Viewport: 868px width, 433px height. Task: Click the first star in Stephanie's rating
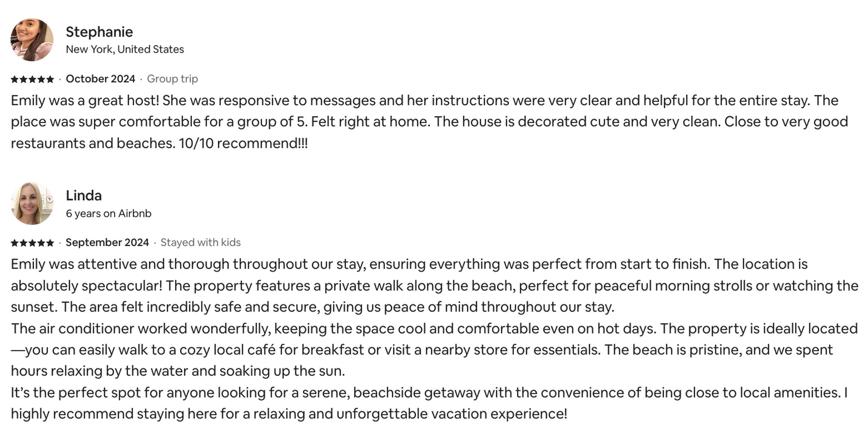click(15, 79)
